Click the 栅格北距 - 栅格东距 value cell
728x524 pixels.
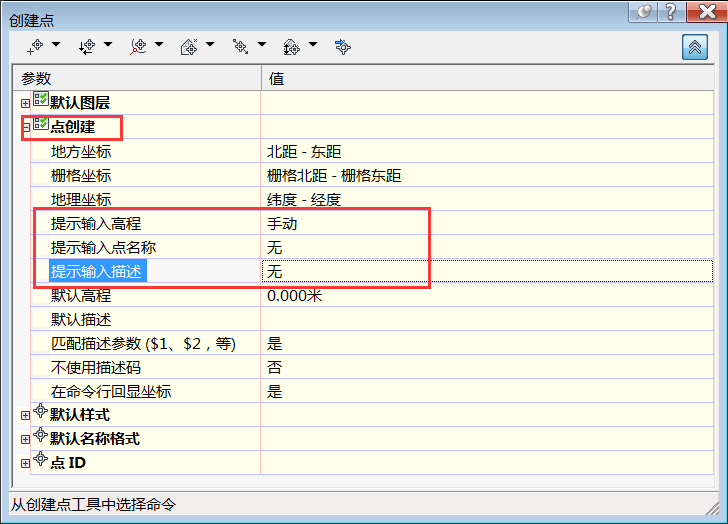coord(487,175)
